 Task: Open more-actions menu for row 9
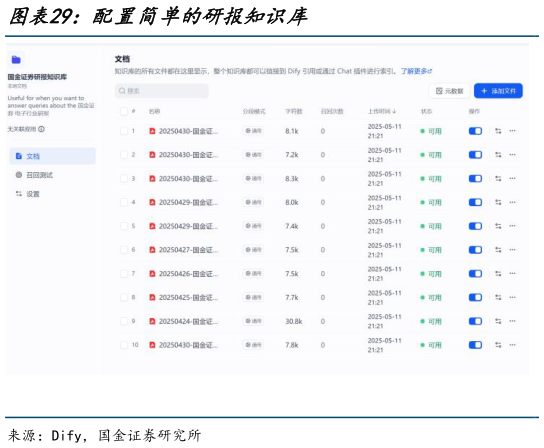pos(512,321)
